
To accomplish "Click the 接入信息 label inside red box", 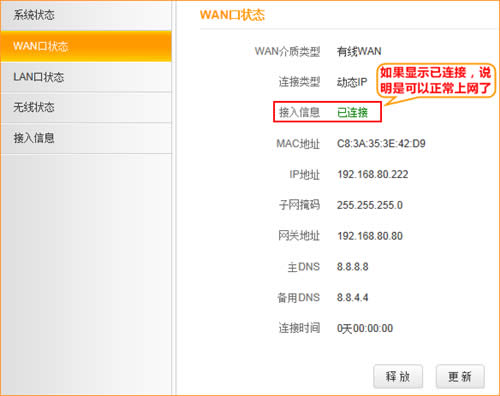I will (299, 112).
